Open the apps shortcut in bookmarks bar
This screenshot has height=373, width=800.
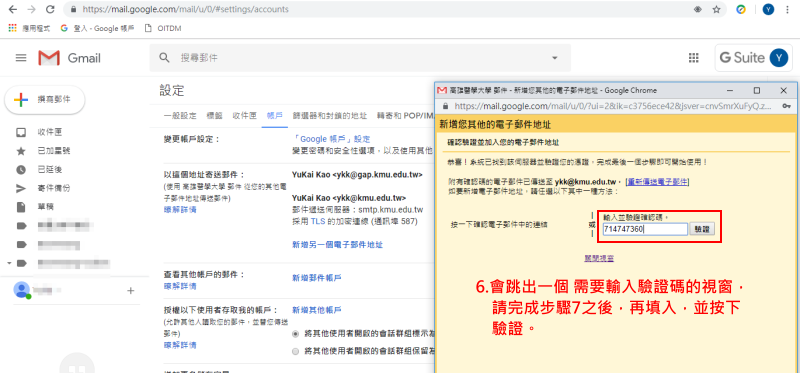click(x=30, y=28)
